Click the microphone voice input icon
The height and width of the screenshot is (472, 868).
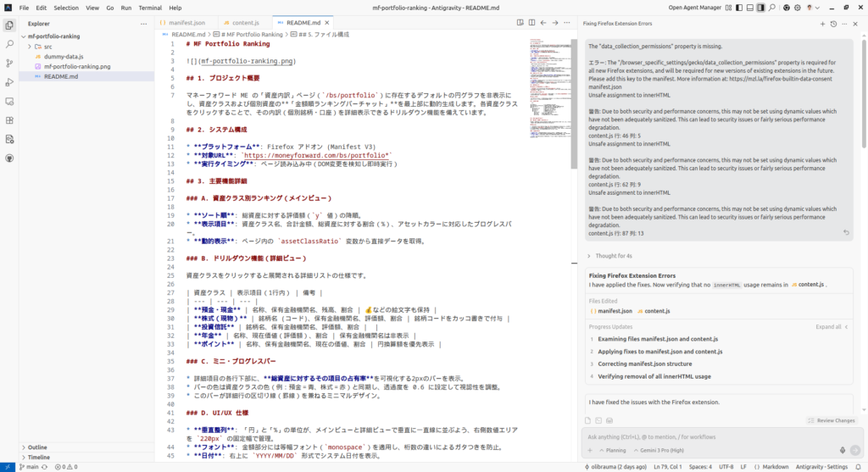[x=843, y=451]
